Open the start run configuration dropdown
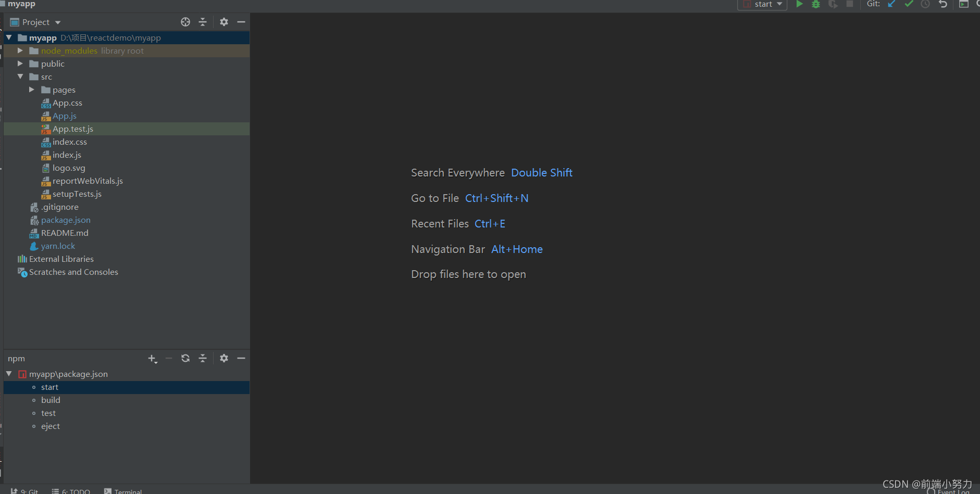The width and height of the screenshot is (980, 494). coord(762,4)
